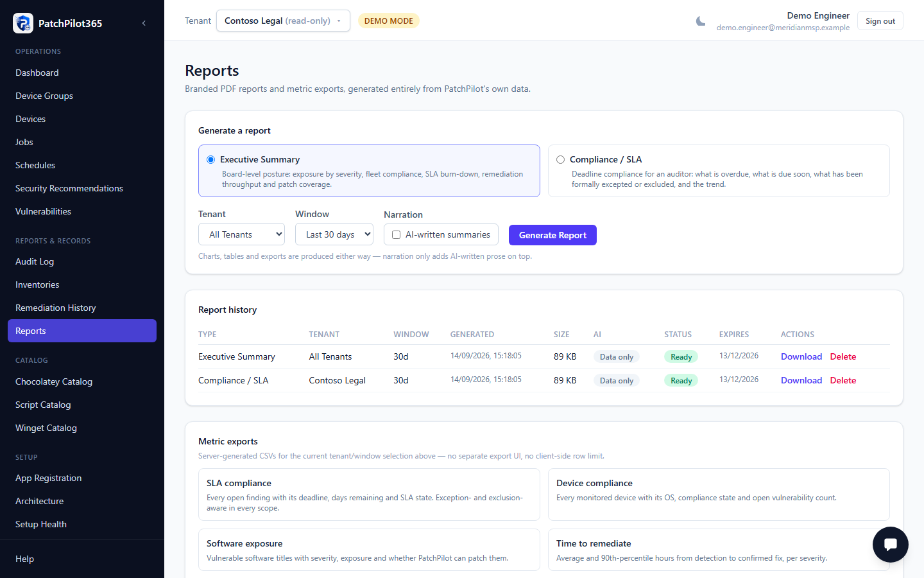Open Setup Health

82,524
